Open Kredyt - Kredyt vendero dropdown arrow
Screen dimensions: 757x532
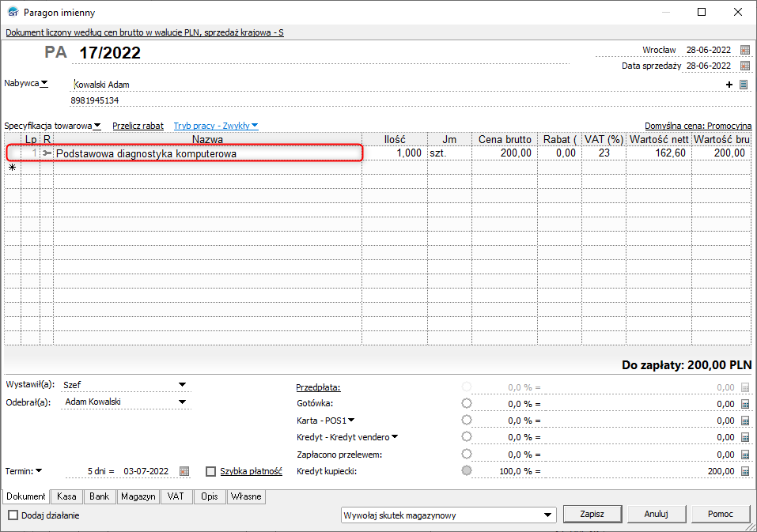(395, 437)
